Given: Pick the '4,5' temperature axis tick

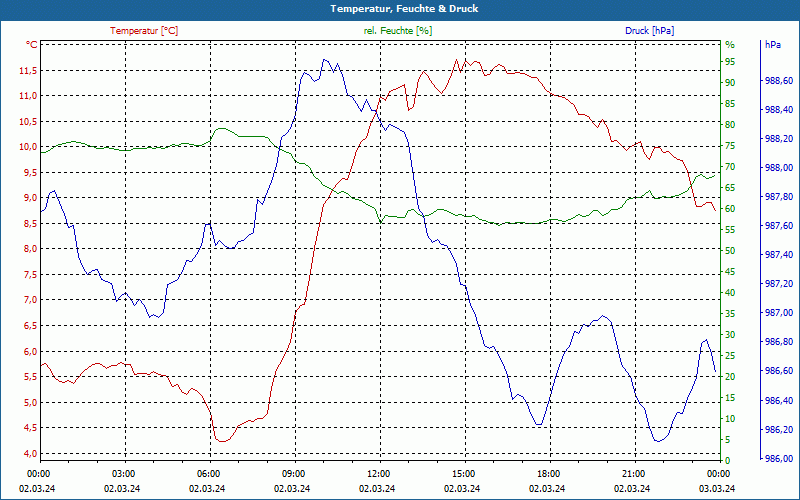Looking at the screenshot, I should [30, 428].
